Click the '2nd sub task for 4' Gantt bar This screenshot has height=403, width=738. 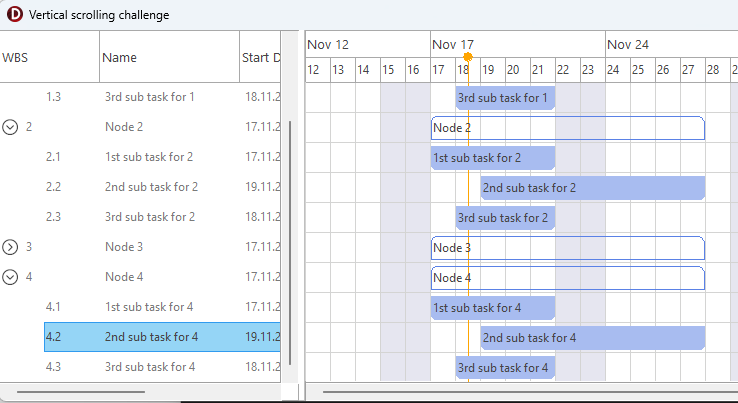point(592,338)
